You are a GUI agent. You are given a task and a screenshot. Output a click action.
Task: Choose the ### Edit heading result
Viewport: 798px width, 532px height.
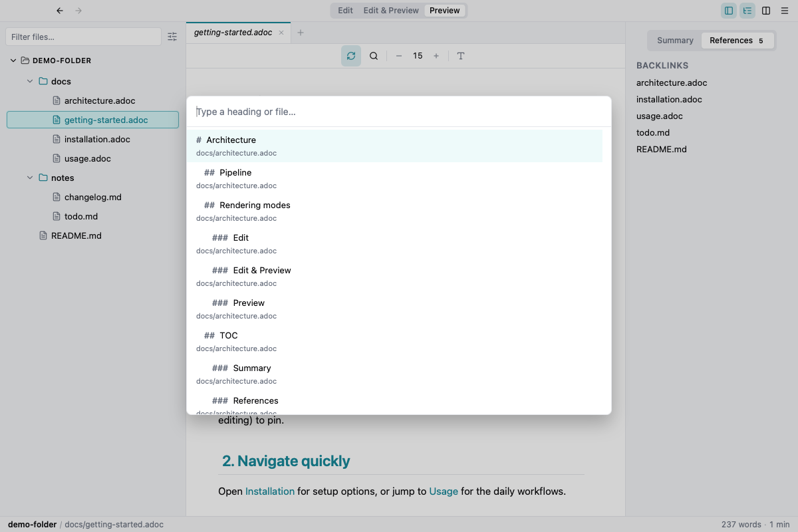click(395, 244)
